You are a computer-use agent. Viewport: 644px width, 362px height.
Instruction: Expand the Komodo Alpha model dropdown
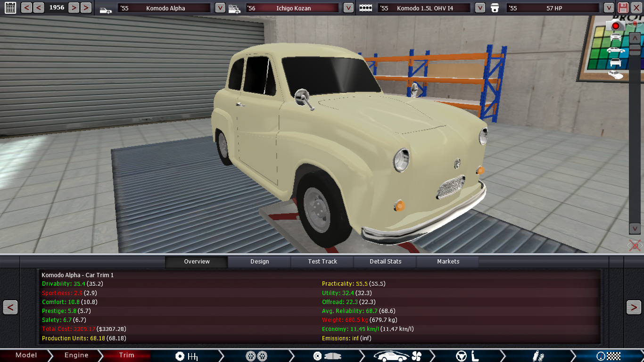(220, 8)
